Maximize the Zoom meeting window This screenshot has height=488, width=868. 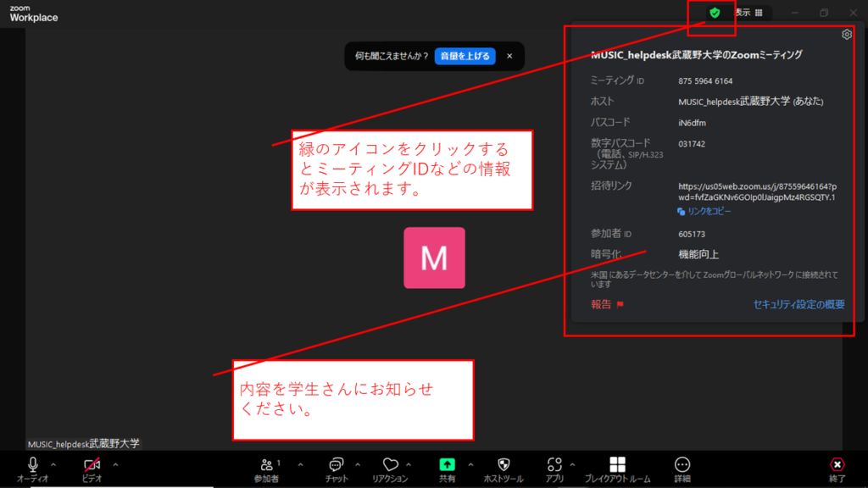coord(824,13)
